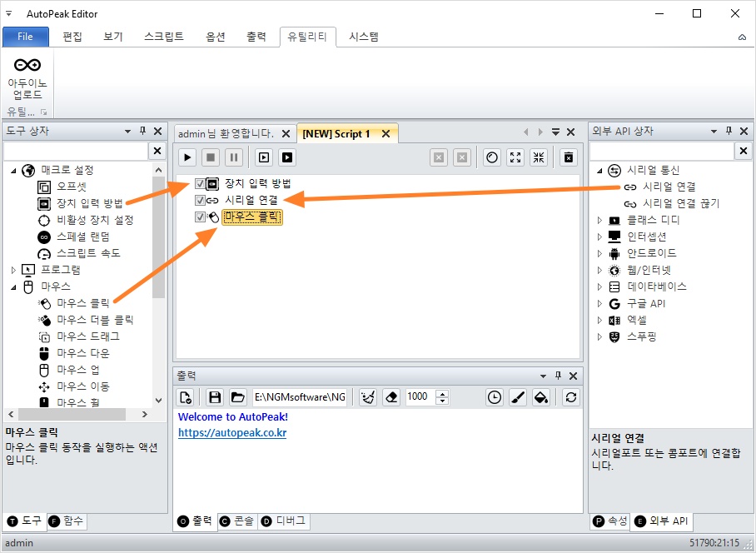Select 스크립트 속도 tool item
Viewport: 756px width, 553px height.
click(88, 253)
